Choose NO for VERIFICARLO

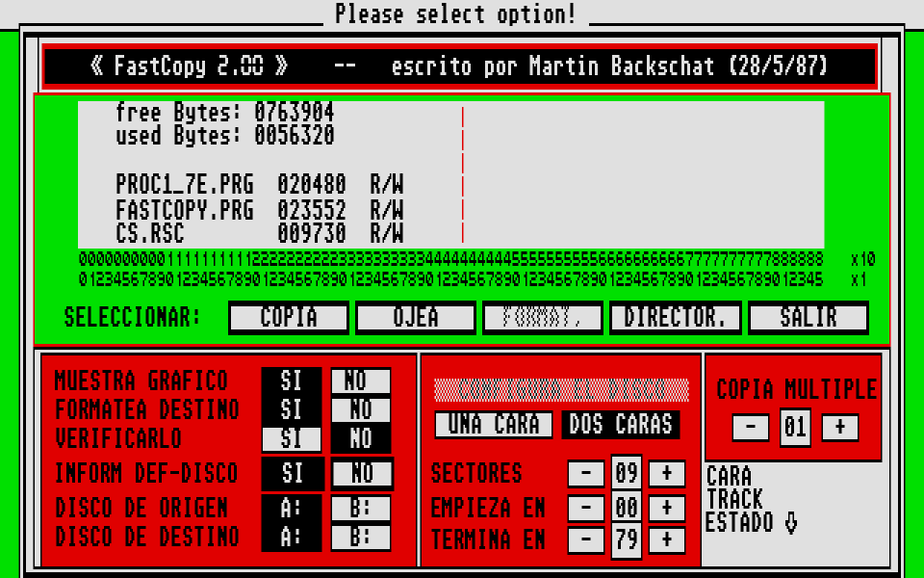[361, 439]
